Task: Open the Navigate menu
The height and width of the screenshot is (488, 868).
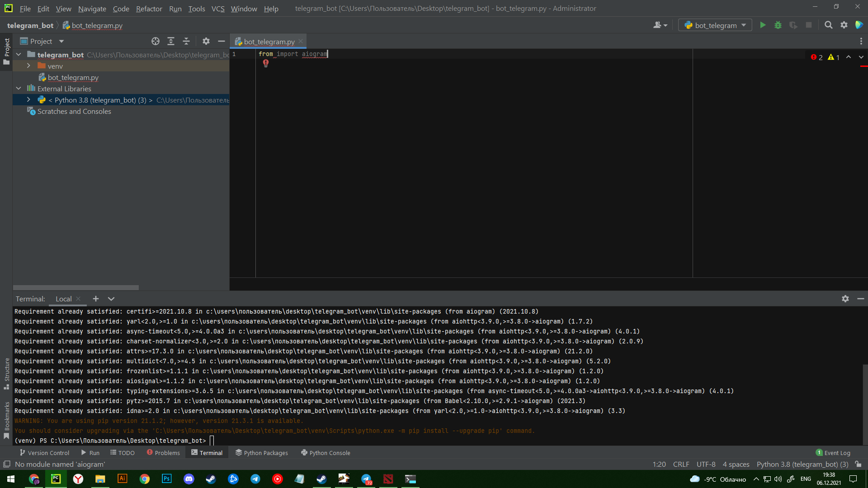Action: pos(92,9)
